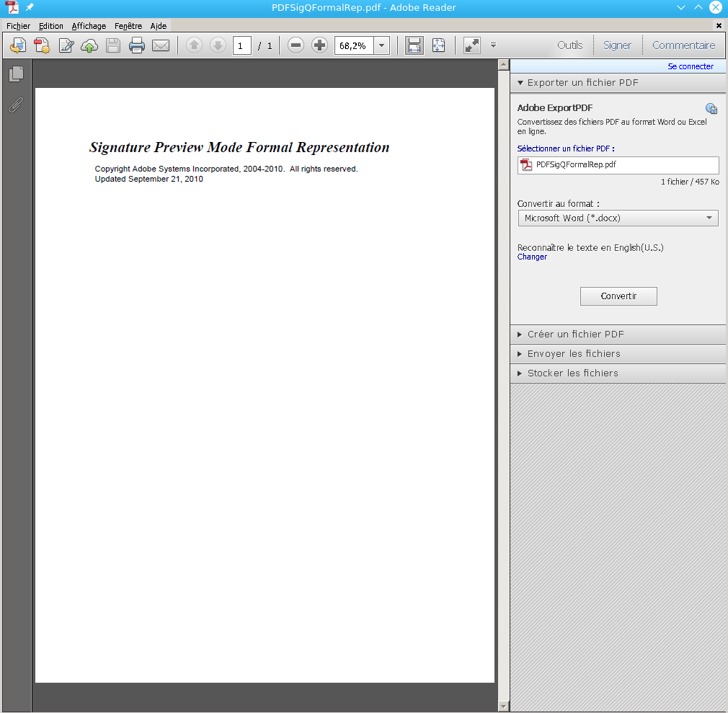
Task: Click the page number input field
Action: [242, 45]
